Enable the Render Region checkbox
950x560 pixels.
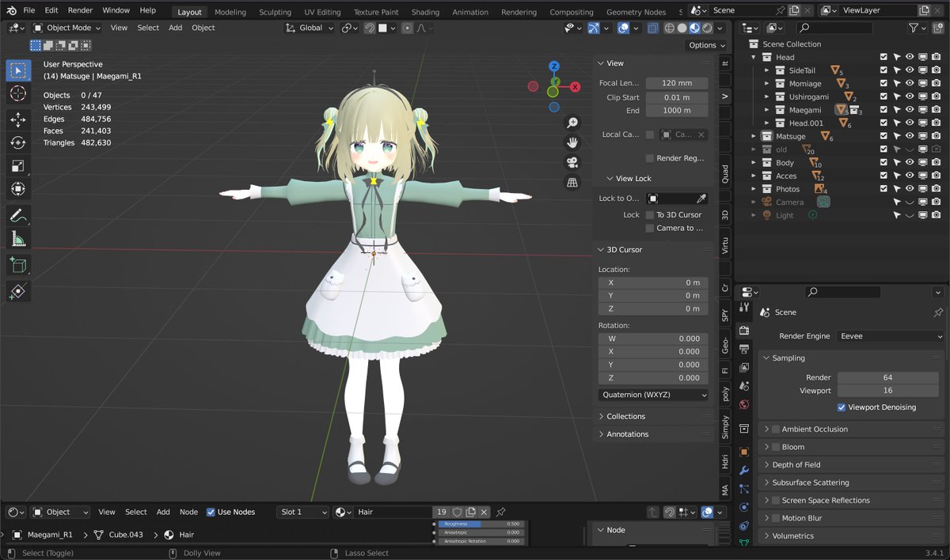(x=650, y=158)
